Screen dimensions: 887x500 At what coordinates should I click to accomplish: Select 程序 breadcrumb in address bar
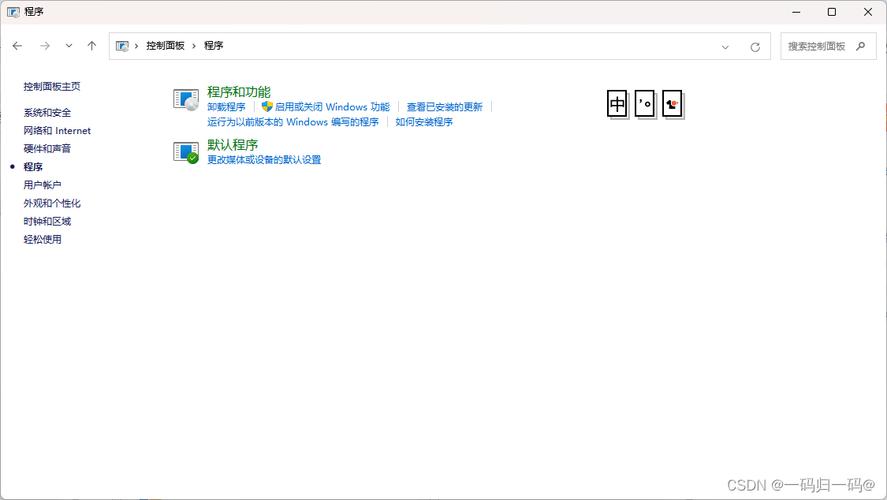click(x=213, y=46)
